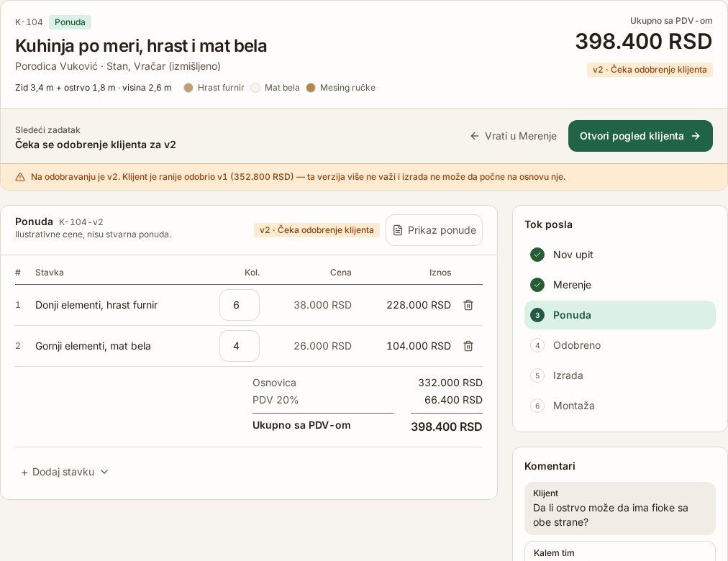
Task: Click the Gornji elementi, mat bela item name
Action: pos(93,346)
